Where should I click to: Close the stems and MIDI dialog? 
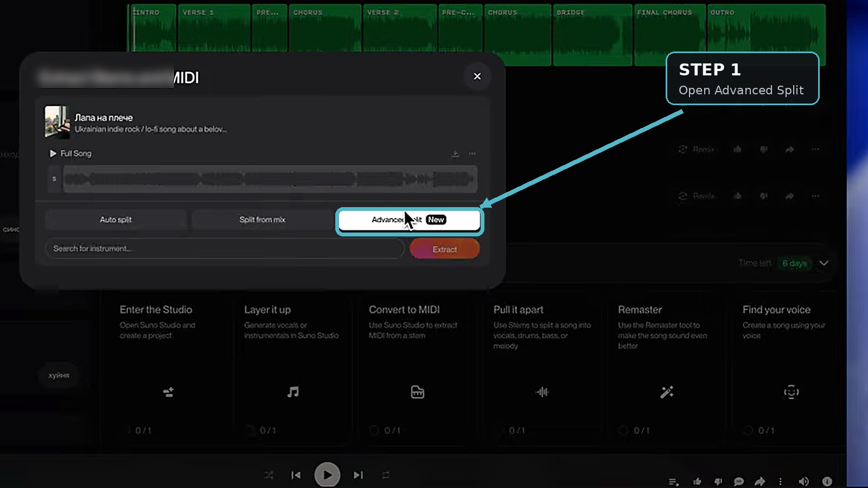pyautogui.click(x=477, y=76)
